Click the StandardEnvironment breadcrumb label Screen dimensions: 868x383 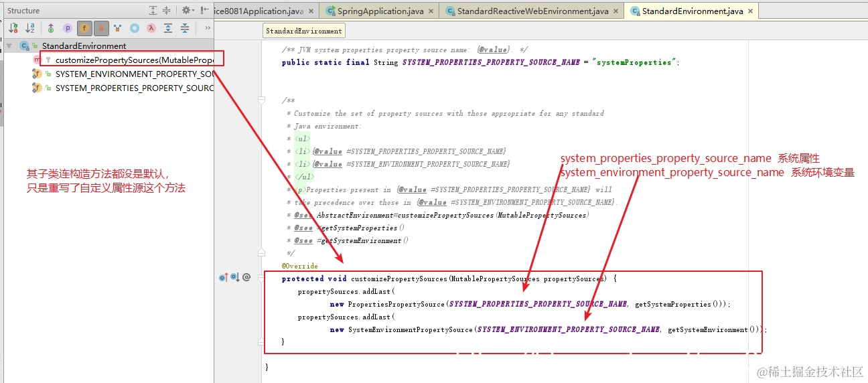pos(303,31)
